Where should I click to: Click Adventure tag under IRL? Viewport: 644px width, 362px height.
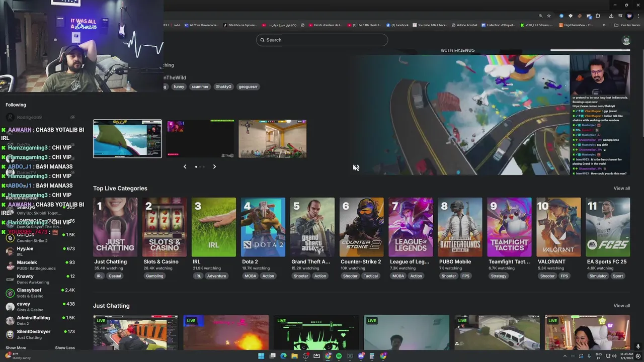point(216,276)
